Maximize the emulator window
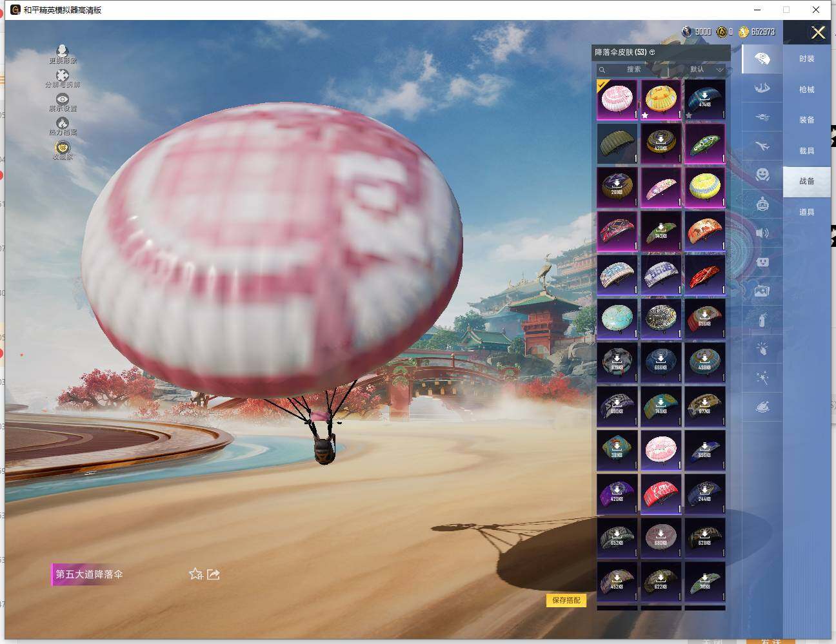The width and height of the screenshot is (836, 644). 786,10
